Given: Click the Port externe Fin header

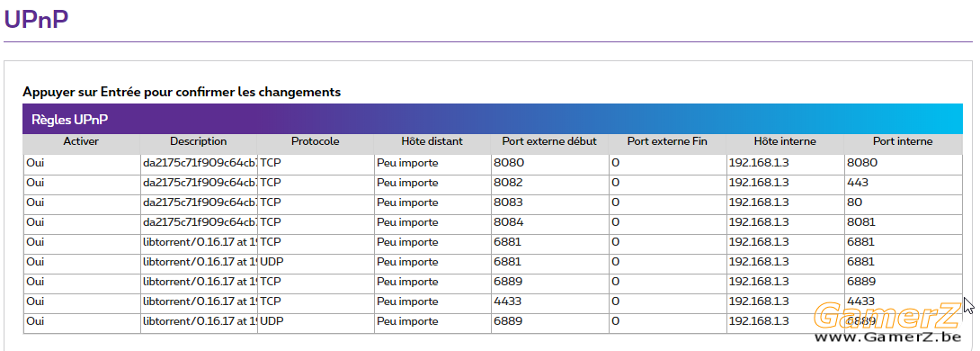Looking at the screenshot, I should [667, 141].
